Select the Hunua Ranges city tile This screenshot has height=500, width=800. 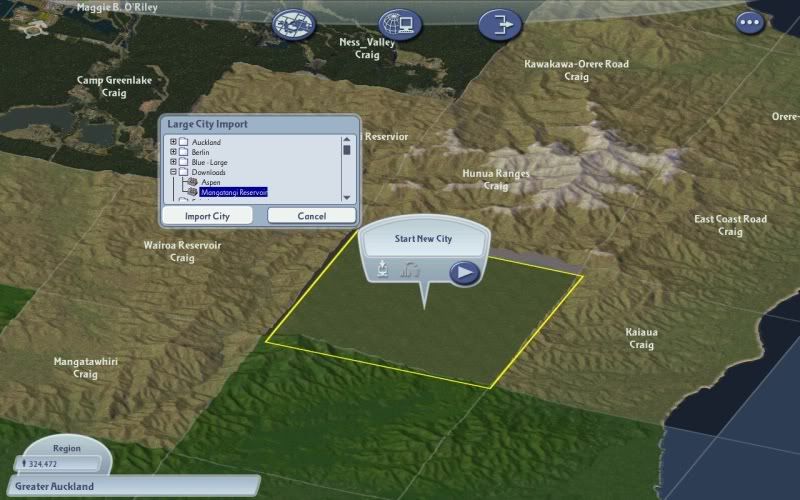[495, 180]
